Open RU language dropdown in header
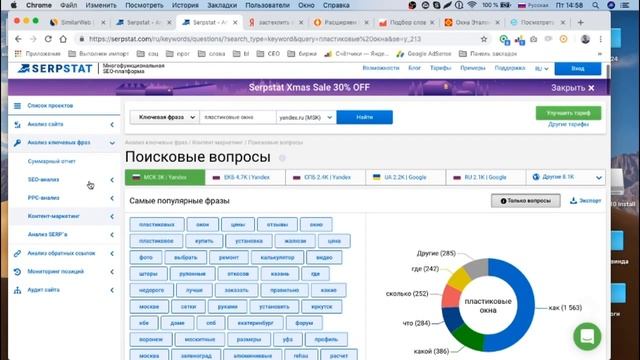Viewport: 640px width, 360px height. click(x=542, y=69)
